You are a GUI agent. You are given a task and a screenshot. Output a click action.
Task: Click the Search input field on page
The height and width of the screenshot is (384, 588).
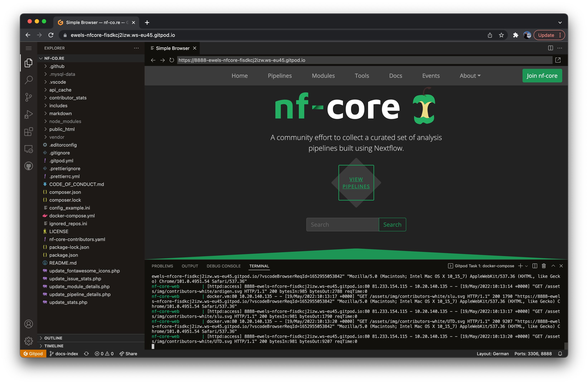click(342, 225)
